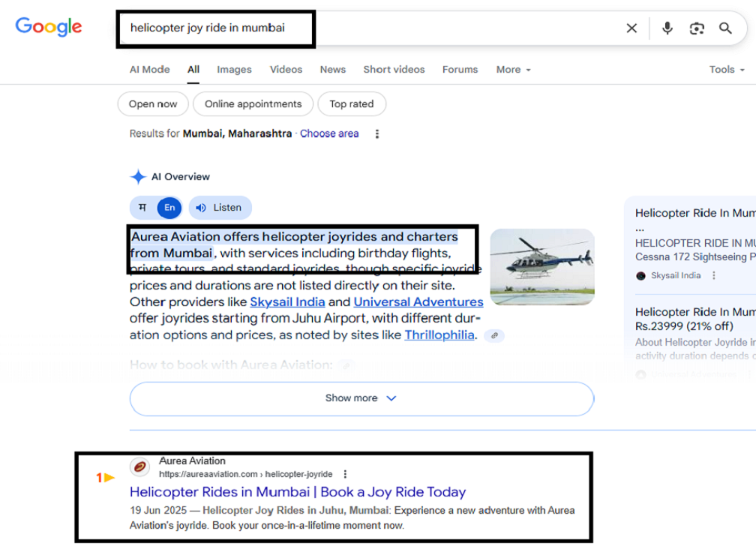Expand the AI Overview with Show more
This screenshot has height=546, width=756.
pyautogui.click(x=361, y=398)
